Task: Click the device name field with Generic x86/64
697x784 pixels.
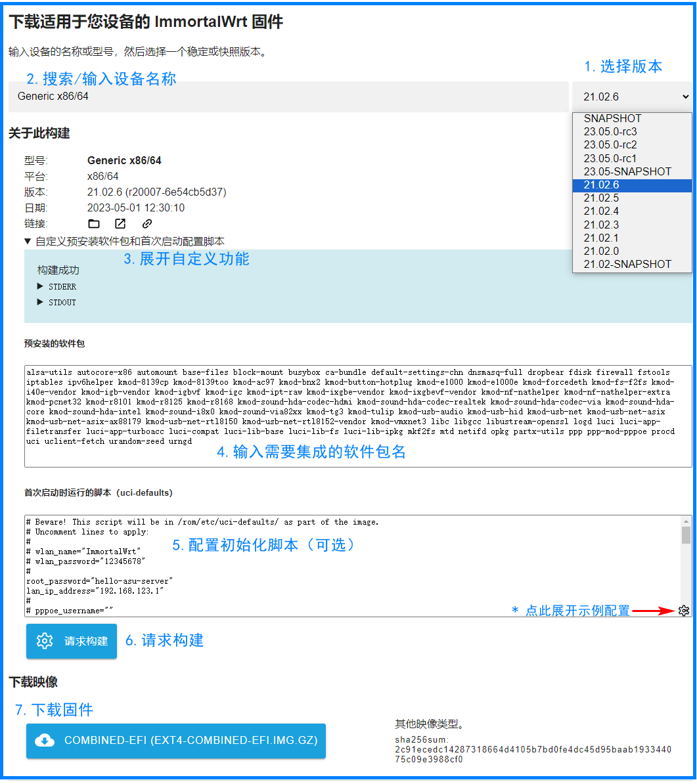Action: (288, 97)
